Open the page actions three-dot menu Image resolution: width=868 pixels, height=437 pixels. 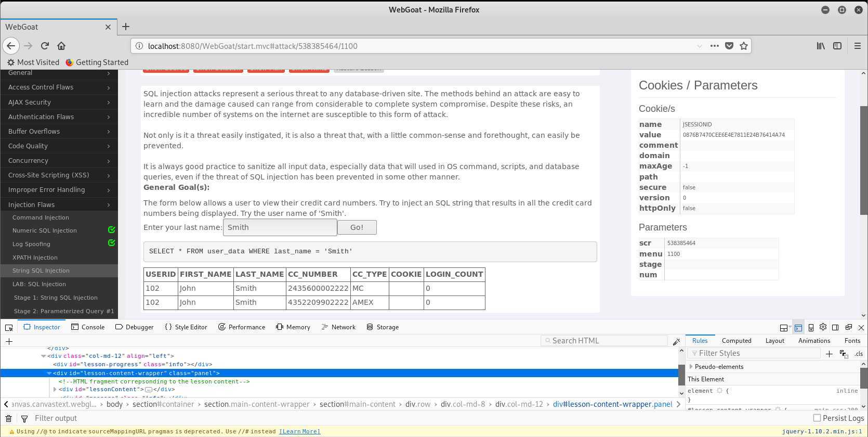(x=715, y=46)
